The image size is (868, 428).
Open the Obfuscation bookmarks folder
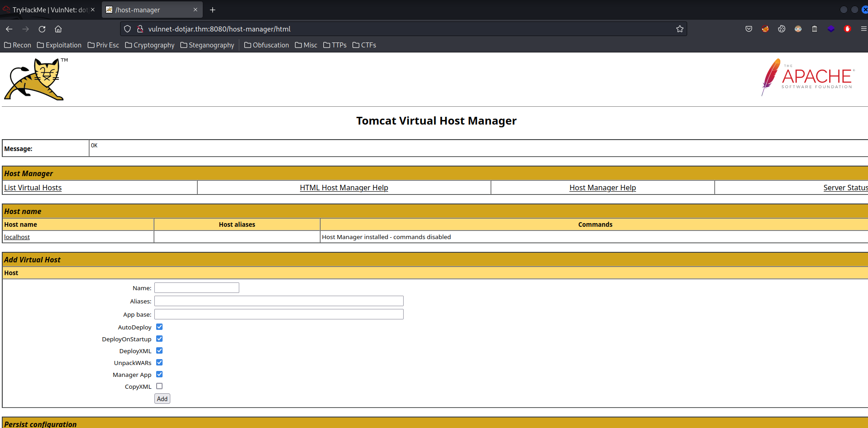click(267, 45)
